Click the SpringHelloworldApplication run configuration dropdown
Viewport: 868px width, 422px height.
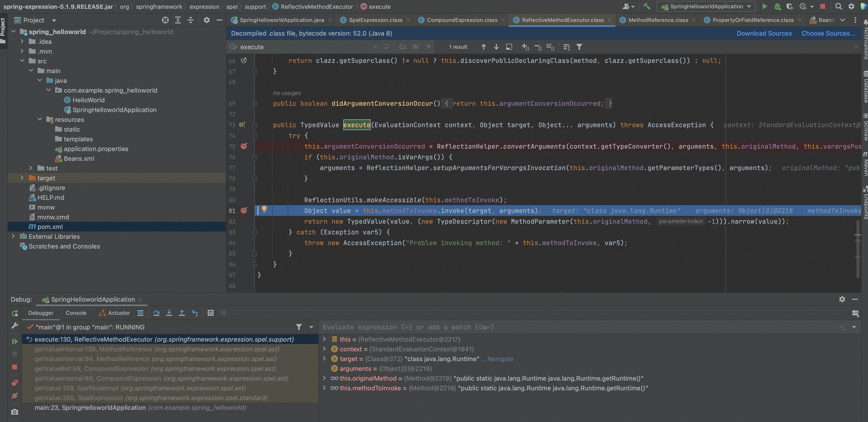[708, 7]
